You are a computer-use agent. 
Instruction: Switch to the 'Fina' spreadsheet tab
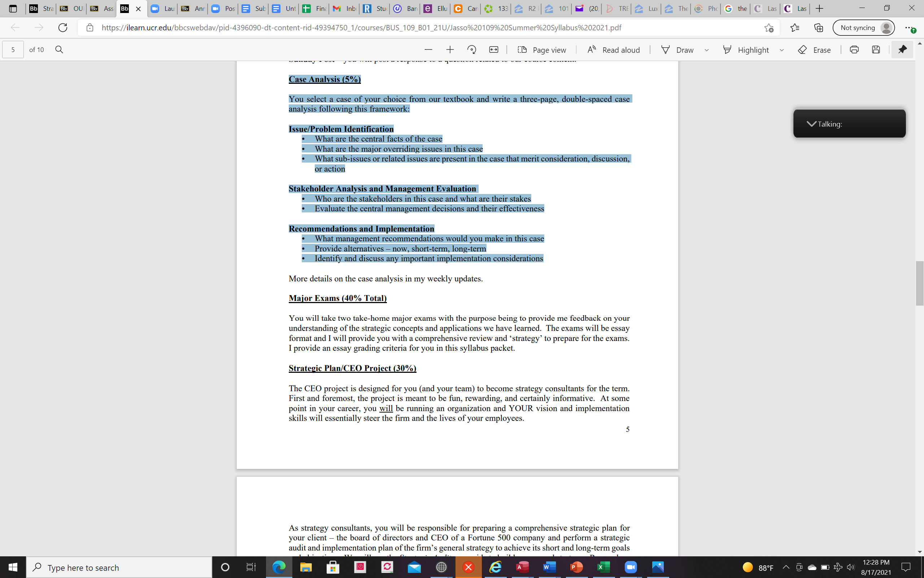click(x=314, y=8)
